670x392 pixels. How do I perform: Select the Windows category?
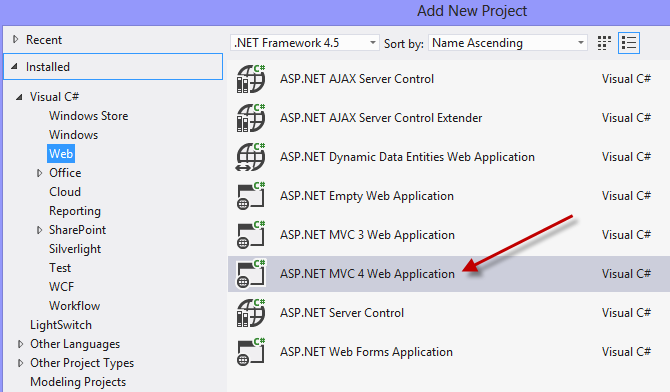(x=73, y=135)
